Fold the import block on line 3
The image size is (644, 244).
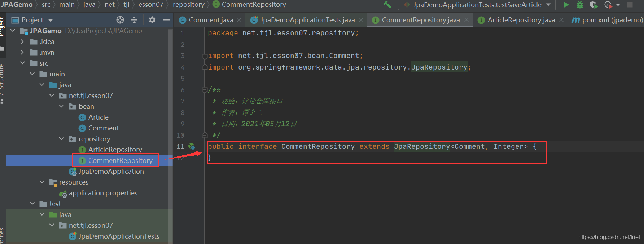tap(205, 56)
